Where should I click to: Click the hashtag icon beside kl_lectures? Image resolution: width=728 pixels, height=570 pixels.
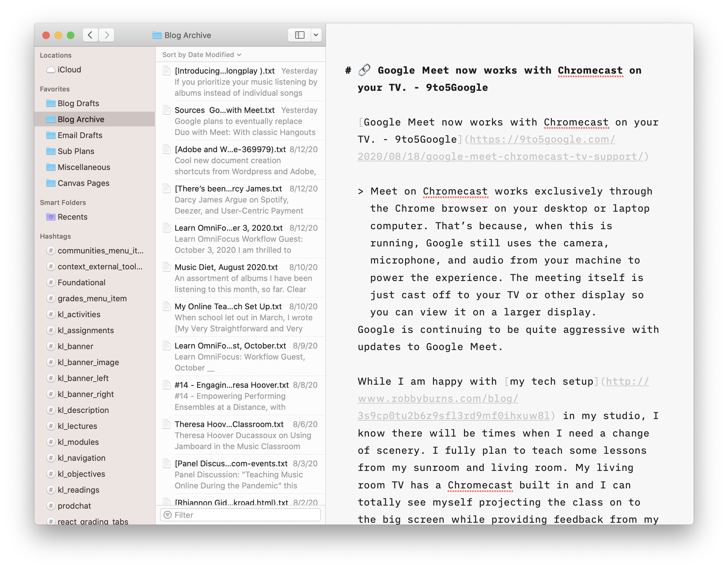point(51,426)
